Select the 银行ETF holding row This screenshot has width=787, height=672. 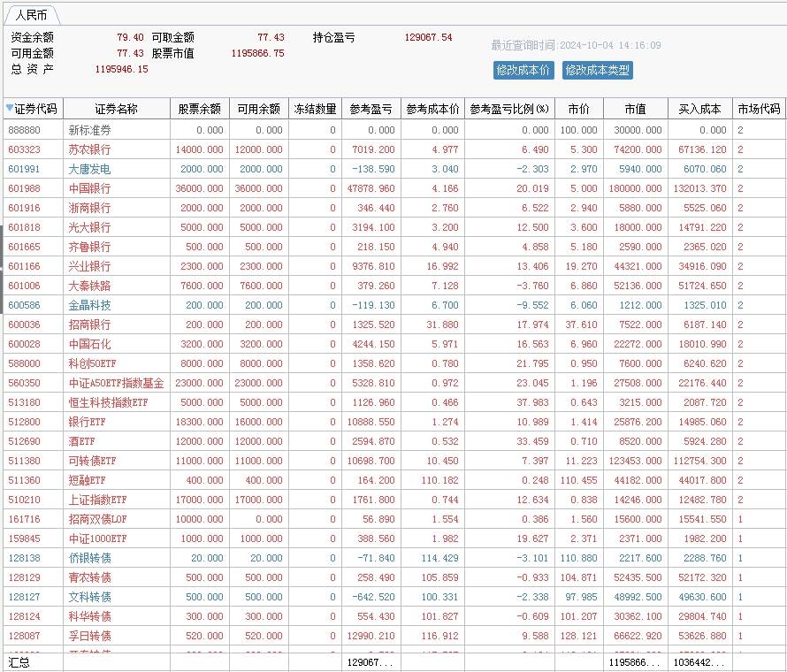pos(393,422)
